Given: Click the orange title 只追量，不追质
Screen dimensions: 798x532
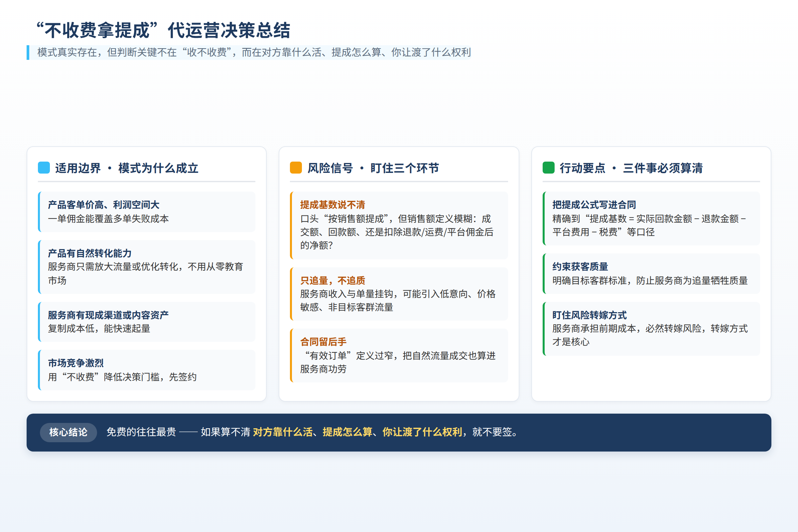Looking at the screenshot, I should pyautogui.click(x=332, y=280).
